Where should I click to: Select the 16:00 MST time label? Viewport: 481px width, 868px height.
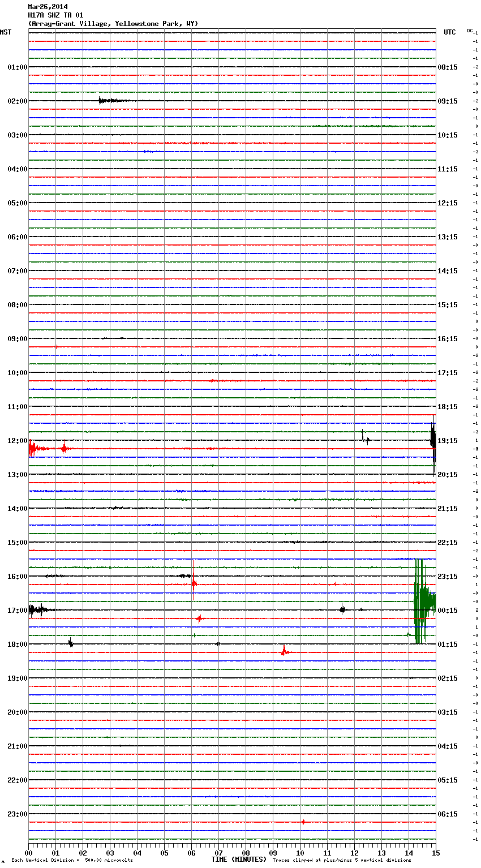tap(18, 577)
